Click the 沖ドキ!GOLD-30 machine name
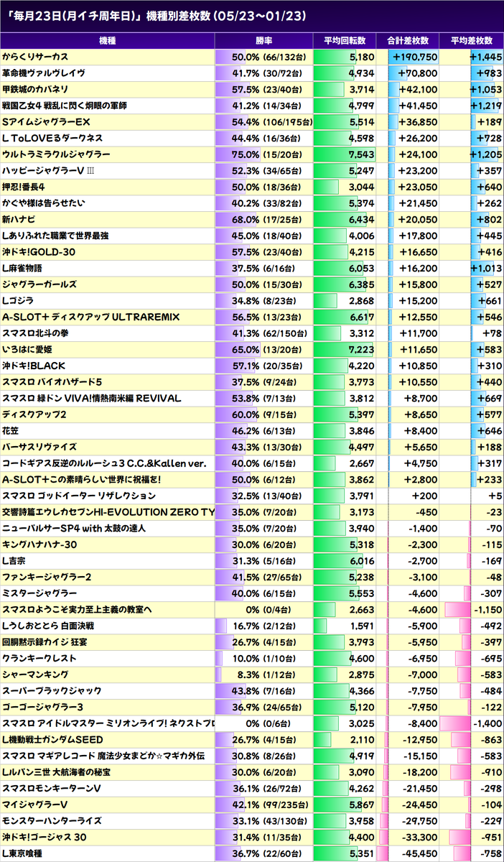Viewport: 504px width, 862px height. click(39, 252)
